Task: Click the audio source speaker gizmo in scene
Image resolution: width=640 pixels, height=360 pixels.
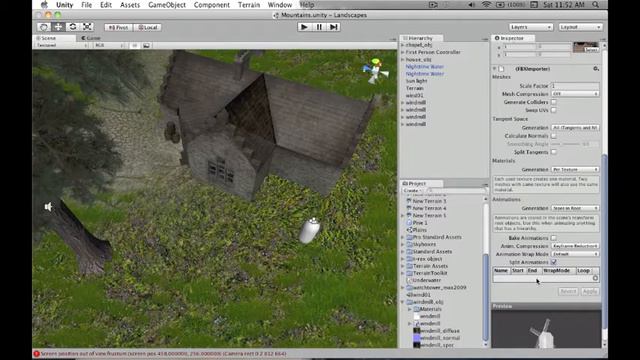Action: pos(49,207)
